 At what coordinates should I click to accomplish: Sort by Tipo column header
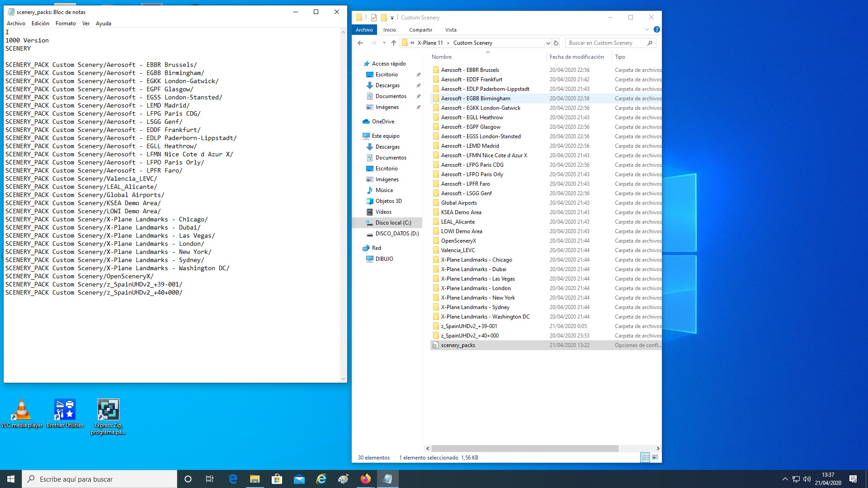[637, 57]
